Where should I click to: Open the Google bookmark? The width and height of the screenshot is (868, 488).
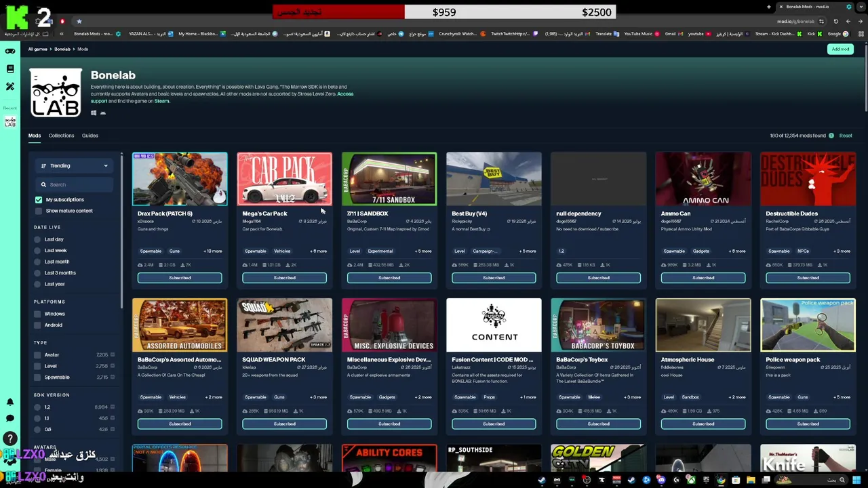pyautogui.click(x=837, y=34)
